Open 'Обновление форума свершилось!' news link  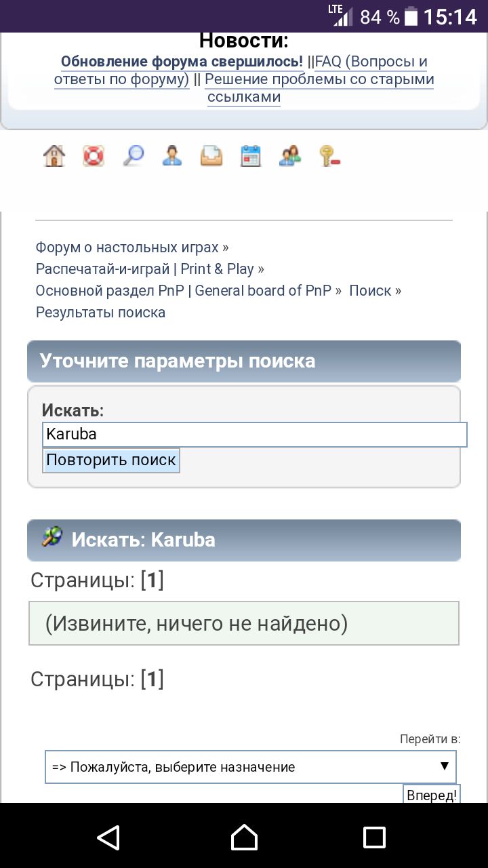pos(182,62)
